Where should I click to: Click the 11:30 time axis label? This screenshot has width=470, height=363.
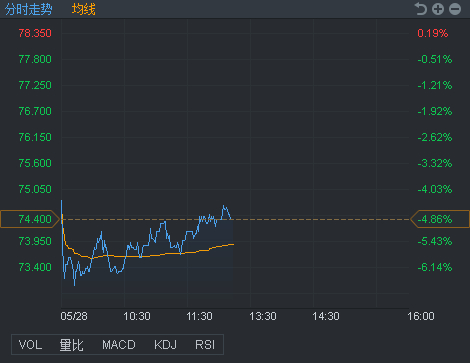pos(199,316)
